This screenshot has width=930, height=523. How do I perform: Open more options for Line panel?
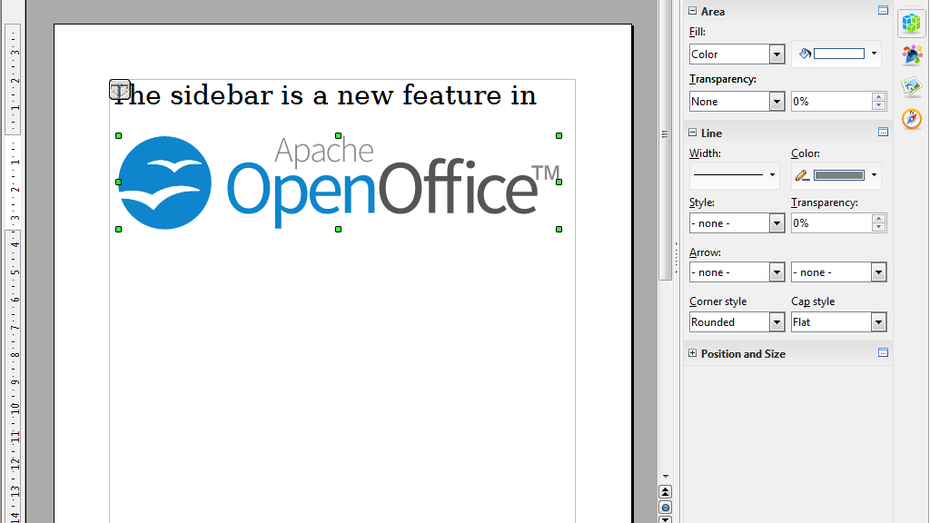coord(883,132)
